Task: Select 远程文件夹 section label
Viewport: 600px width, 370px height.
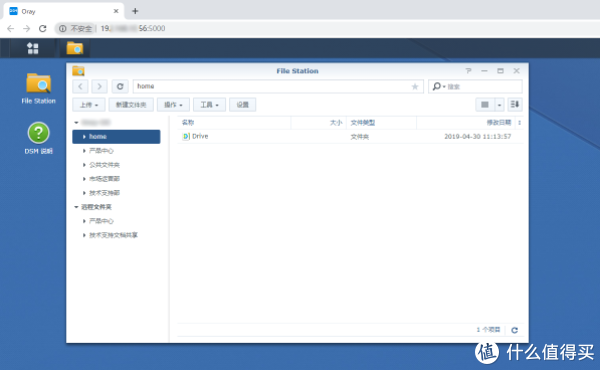Action: coord(96,207)
